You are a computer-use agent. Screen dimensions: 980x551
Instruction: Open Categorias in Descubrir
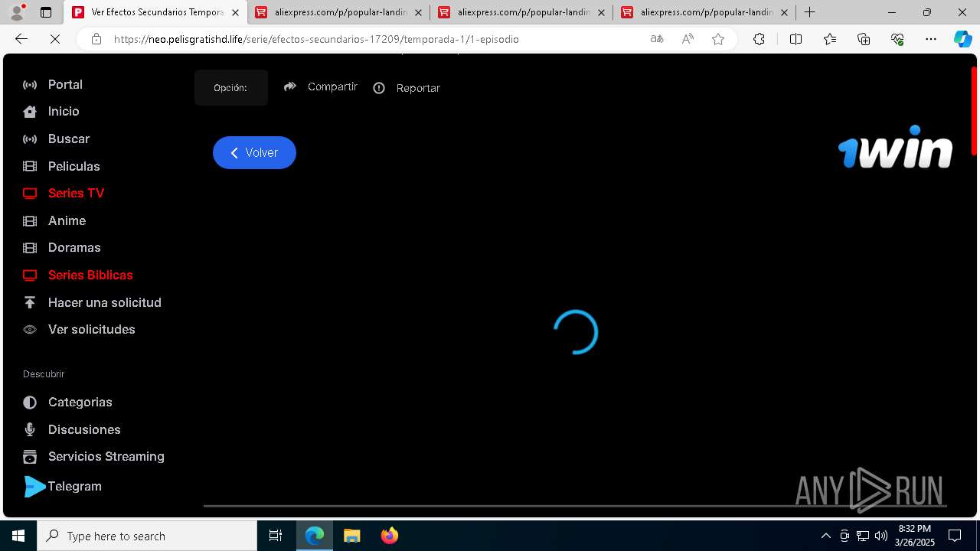tap(67, 402)
